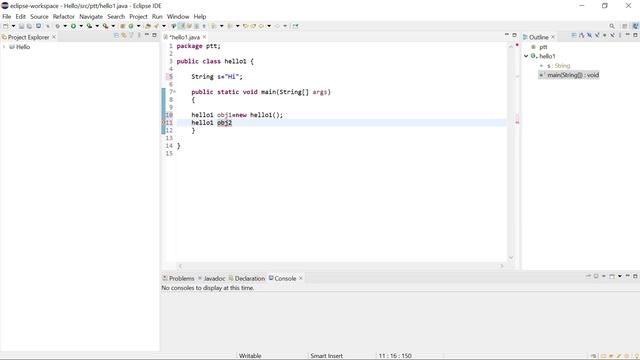Click the toolbar Search magnifier icon
The image size is (640, 360).
[x=612, y=26]
